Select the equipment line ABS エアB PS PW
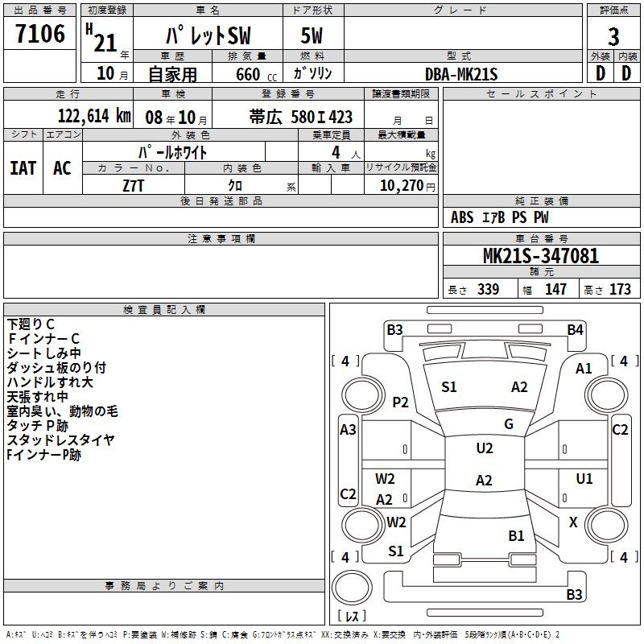 tap(499, 217)
